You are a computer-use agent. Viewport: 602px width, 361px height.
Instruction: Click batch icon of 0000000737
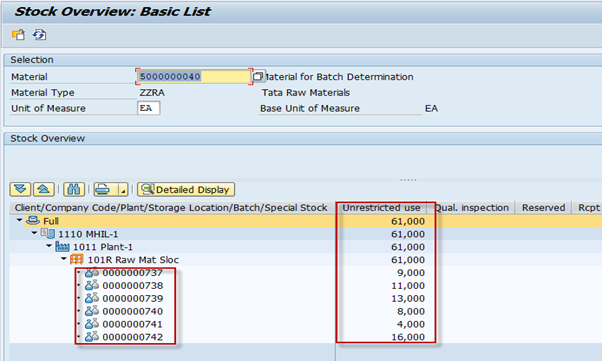coord(92,272)
